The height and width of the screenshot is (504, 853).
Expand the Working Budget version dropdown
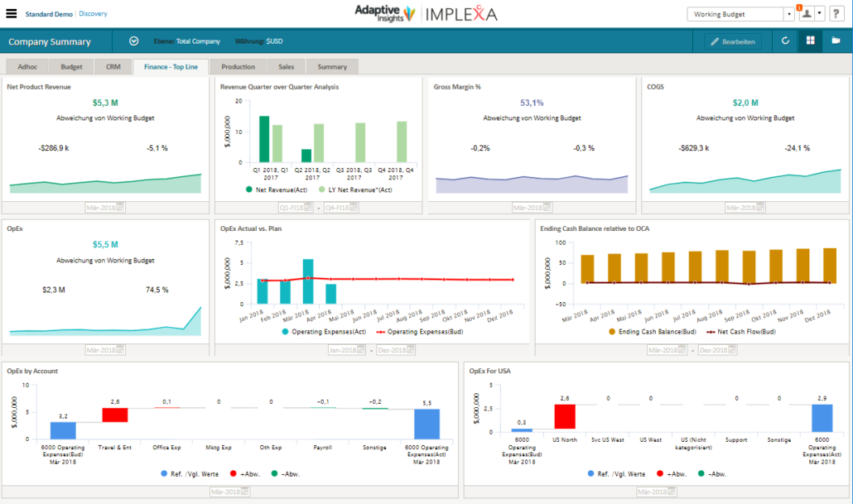click(x=788, y=14)
